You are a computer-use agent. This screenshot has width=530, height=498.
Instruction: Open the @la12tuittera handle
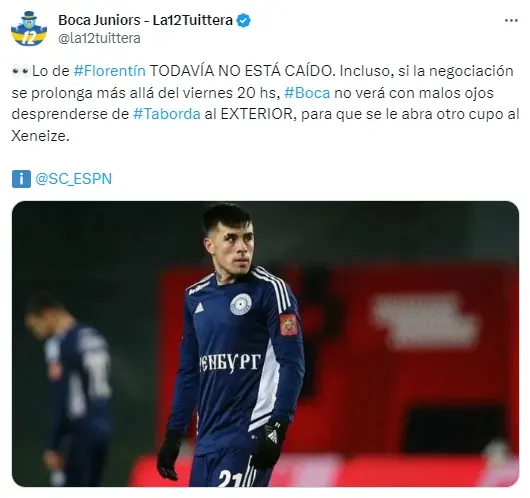(x=99, y=38)
